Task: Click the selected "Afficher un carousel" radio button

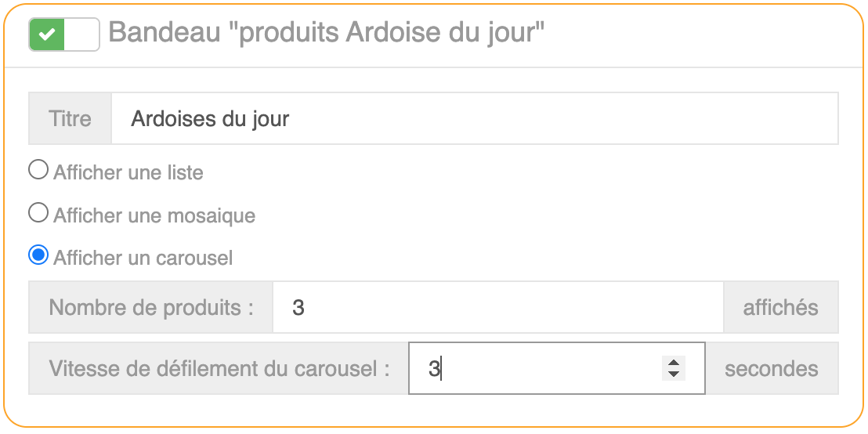Action: [x=38, y=255]
